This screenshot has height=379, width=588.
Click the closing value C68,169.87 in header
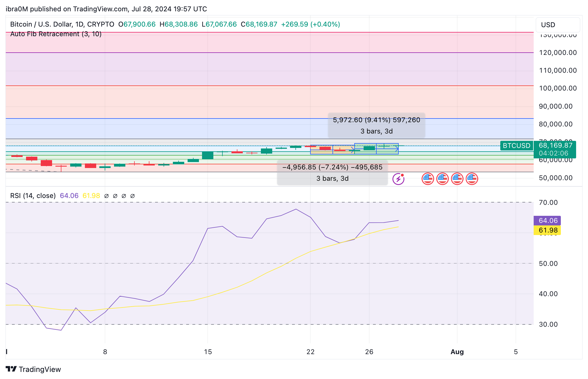click(259, 24)
